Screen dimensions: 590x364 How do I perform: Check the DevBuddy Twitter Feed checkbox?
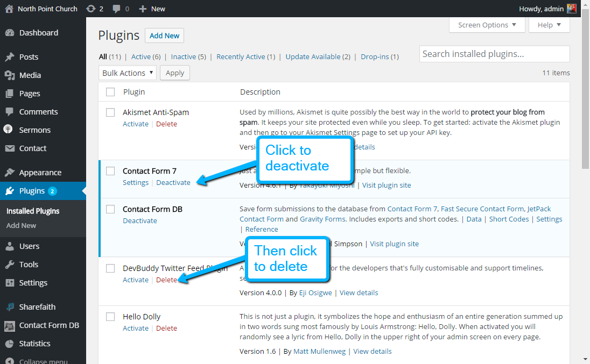[x=110, y=268]
